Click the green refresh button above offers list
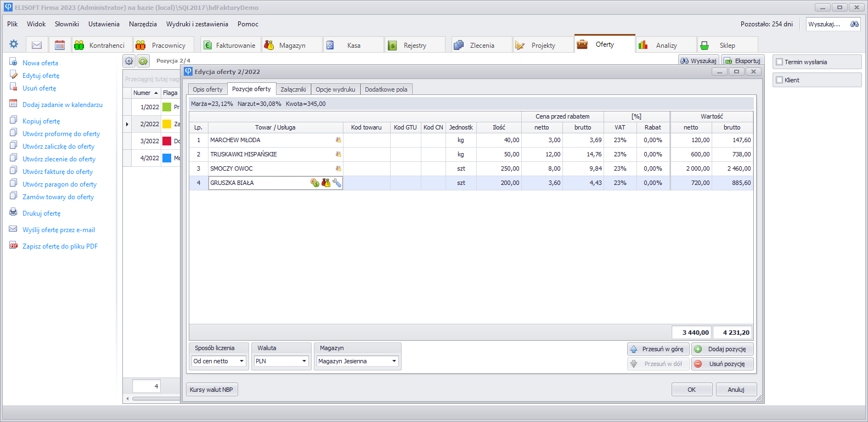The image size is (868, 422). click(x=143, y=61)
